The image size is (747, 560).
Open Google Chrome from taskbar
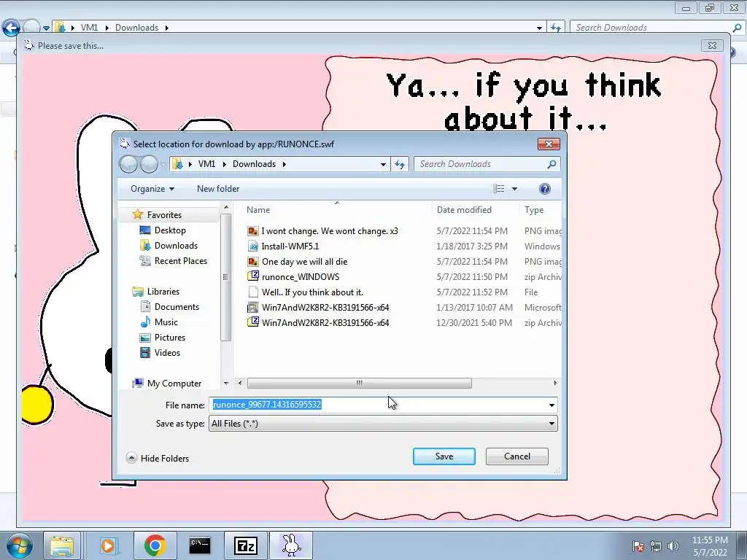click(x=155, y=545)
